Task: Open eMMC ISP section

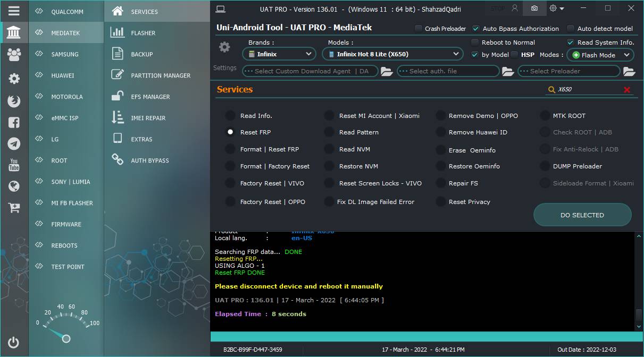Action: pyautogui.click(x=66, y=118)
